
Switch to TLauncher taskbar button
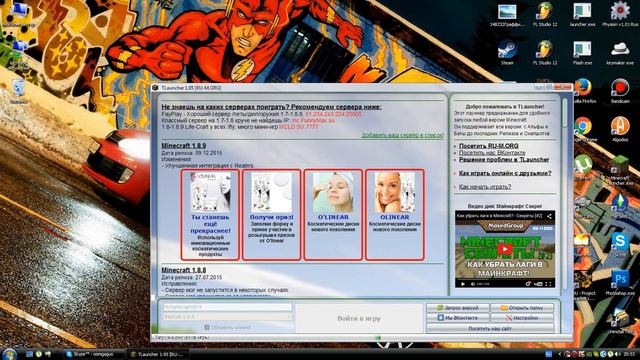click(x=159, y=354)
